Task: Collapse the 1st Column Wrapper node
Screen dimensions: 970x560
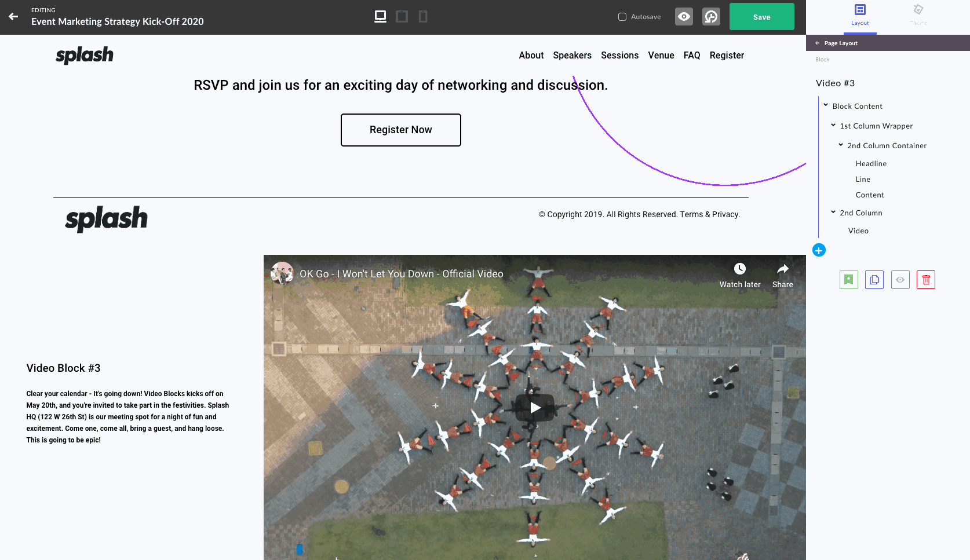Action: click(x=833, y=125)
